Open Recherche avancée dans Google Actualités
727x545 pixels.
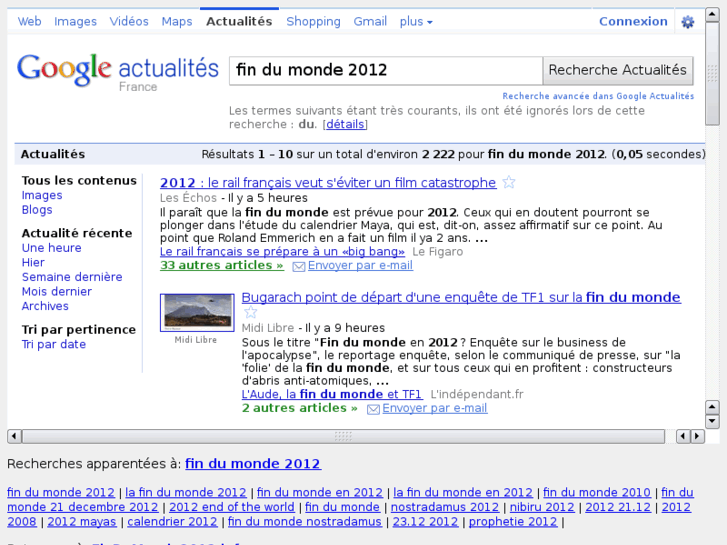click(598, 96)
